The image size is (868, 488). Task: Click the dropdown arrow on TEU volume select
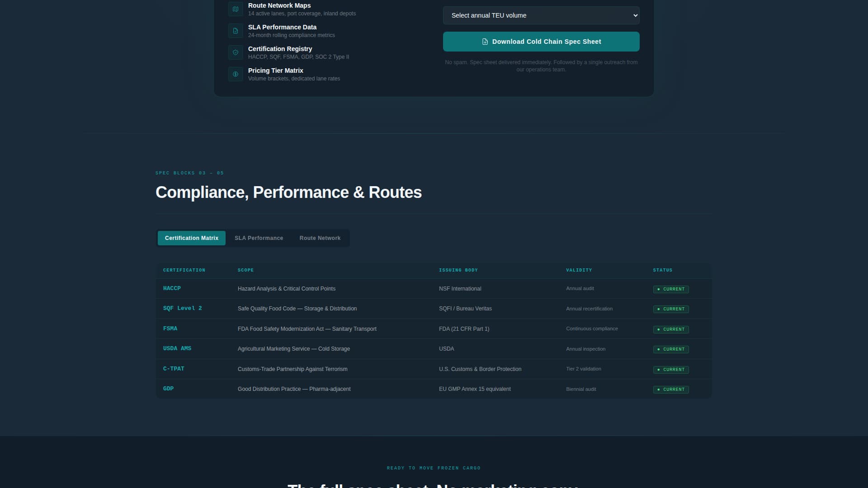coord(635,15)
